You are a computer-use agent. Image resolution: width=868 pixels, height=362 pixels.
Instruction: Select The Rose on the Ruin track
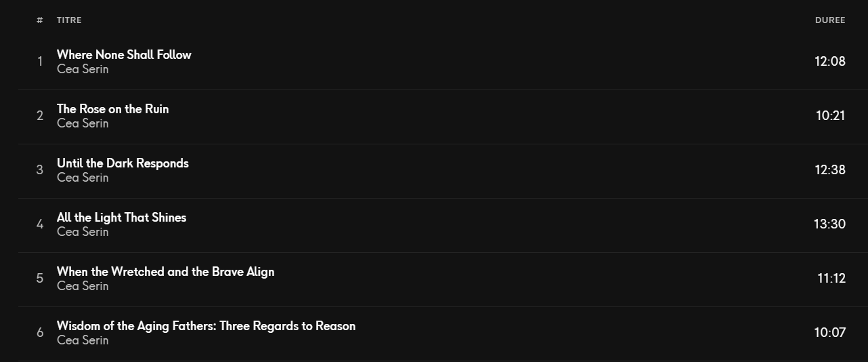pos(112,109)
